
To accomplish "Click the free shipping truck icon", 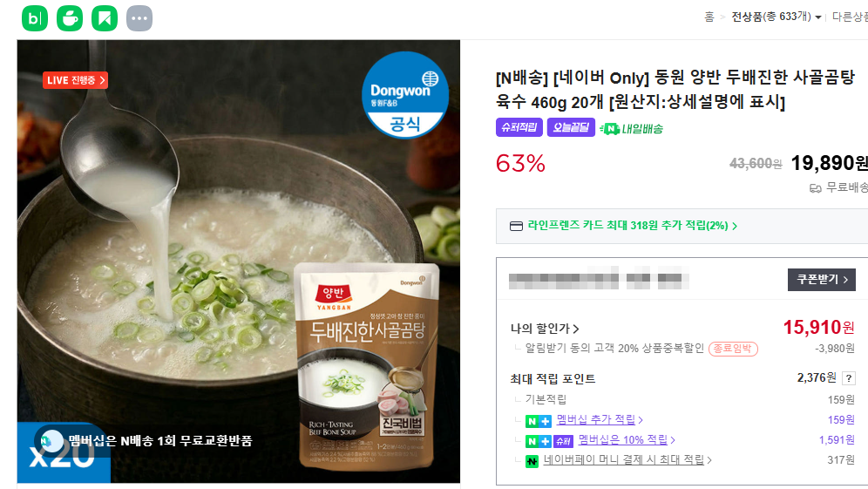I will click(x=816, y=188).
